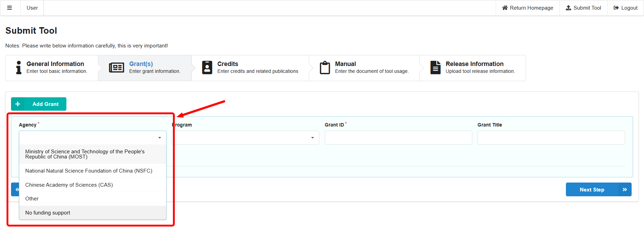Screen dimensions: 644x231
Task: Click the Release Information document icon
Action: coord(436,67)
